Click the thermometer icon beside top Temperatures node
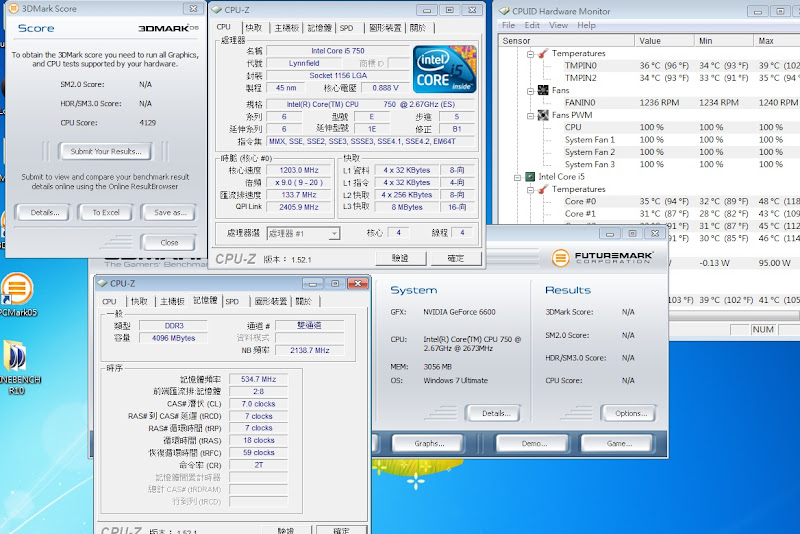 (543, 53)
